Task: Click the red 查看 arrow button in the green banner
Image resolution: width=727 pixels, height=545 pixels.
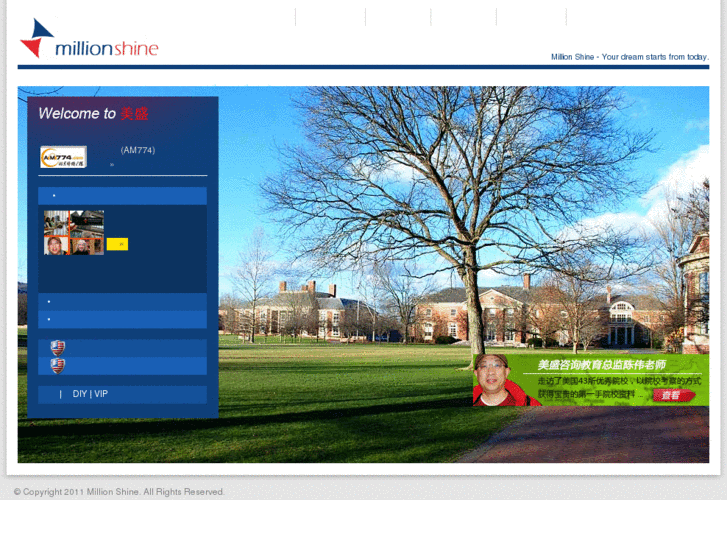Action: (x=674, y=395)
